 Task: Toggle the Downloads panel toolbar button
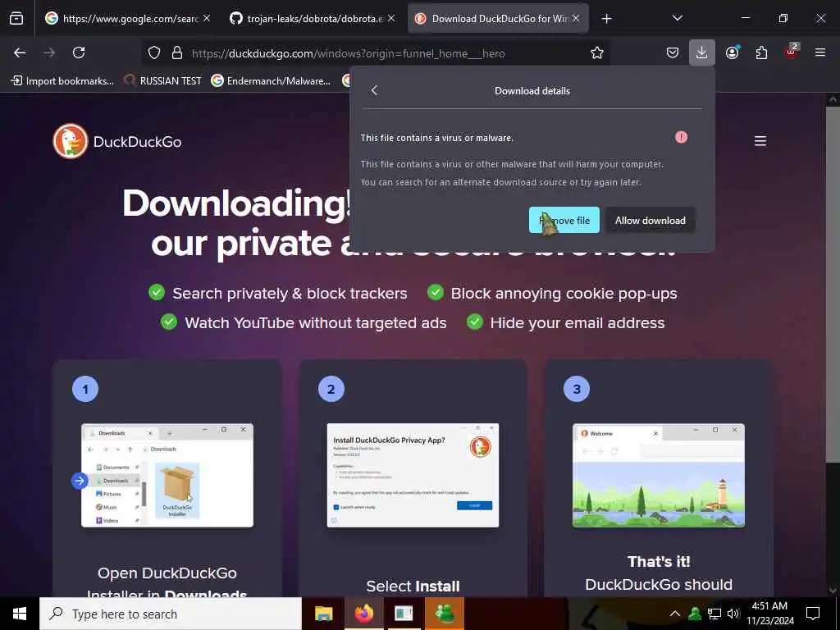702,52
